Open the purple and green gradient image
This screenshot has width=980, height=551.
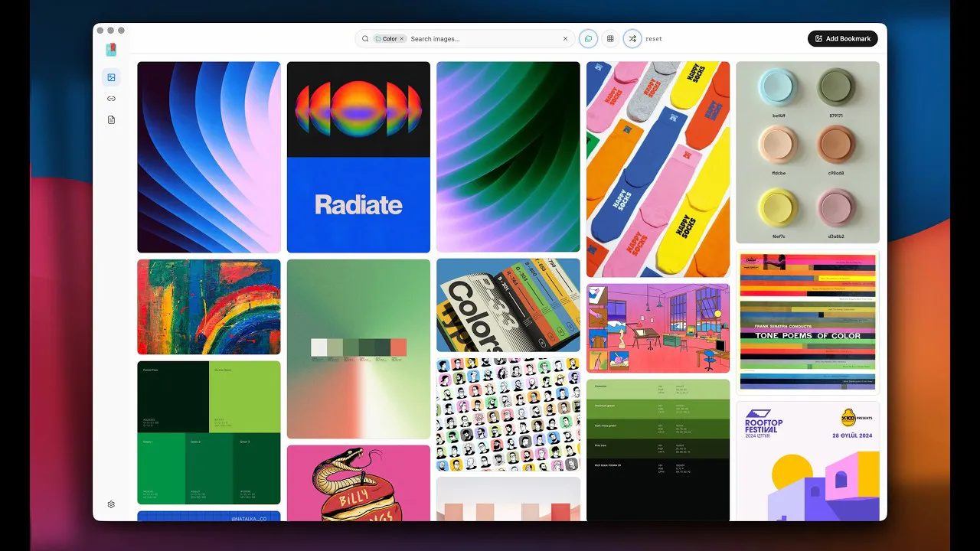pyautogui.click(x=508, y=157)
